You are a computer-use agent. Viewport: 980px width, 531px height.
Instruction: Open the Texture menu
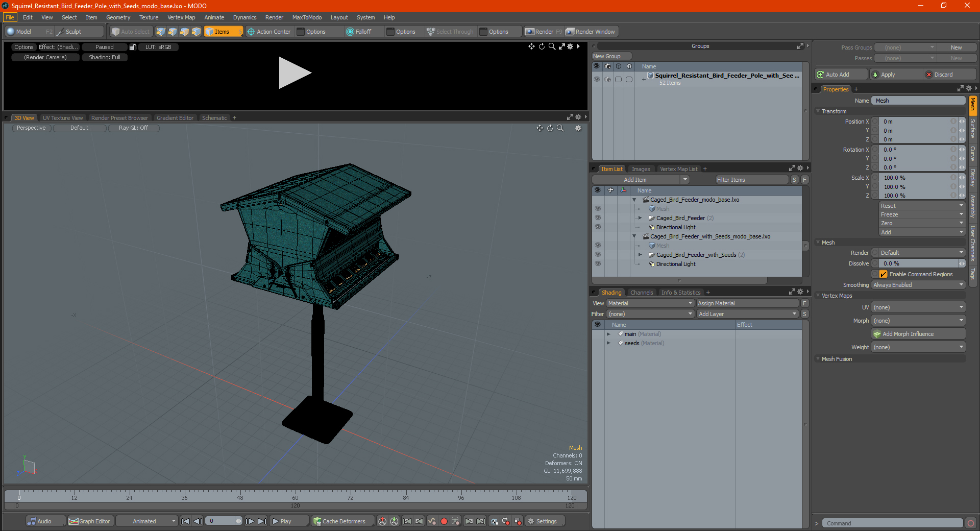pyautogui.click(x=149, y=17)
